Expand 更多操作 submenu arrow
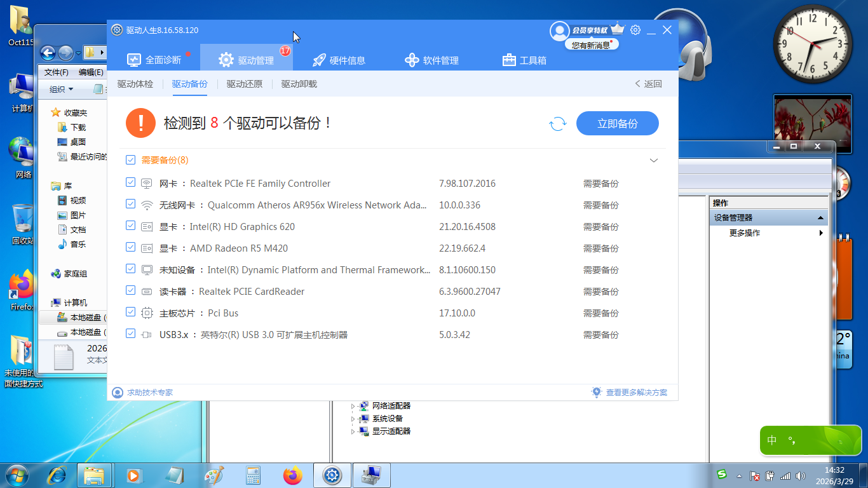Viewport: 868px width, 488px height. (x=821, y=233)
